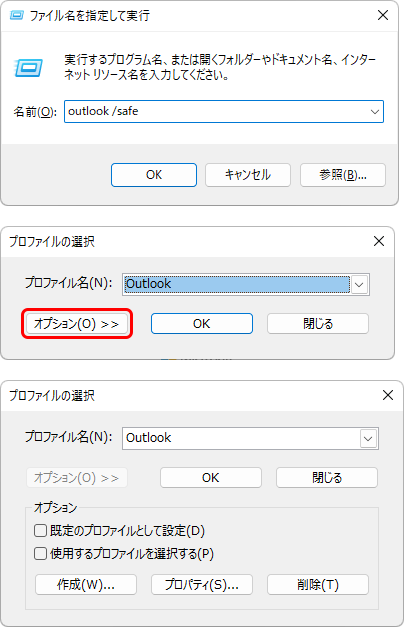The image size is (404, 627).
Task: Click 閉じる in middle profile dialog
Action: click(318, 323)
